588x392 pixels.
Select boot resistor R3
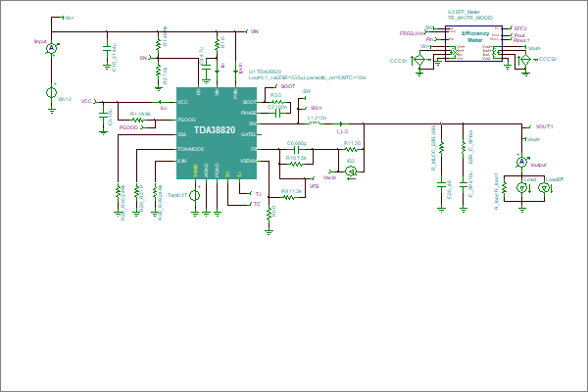click(277, 102)
